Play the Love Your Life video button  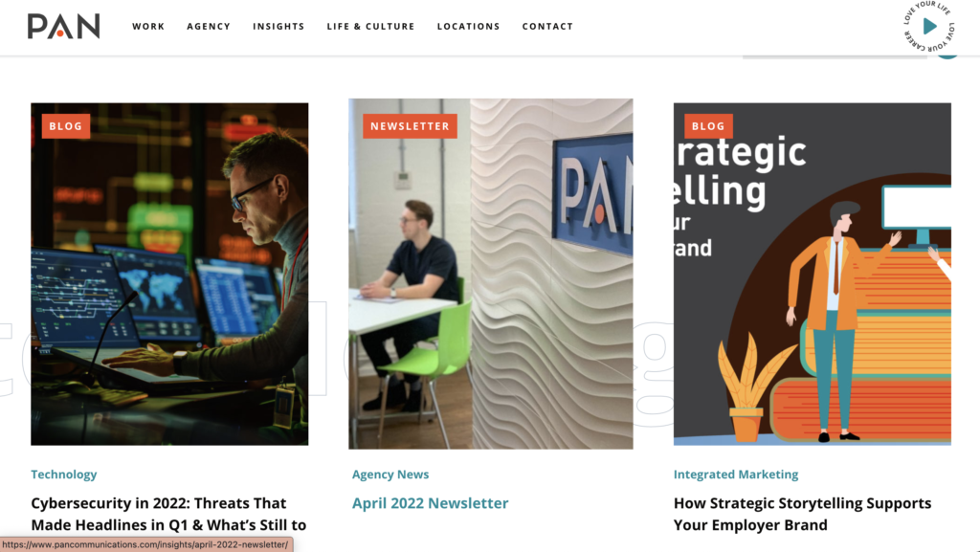click(928, 26)
